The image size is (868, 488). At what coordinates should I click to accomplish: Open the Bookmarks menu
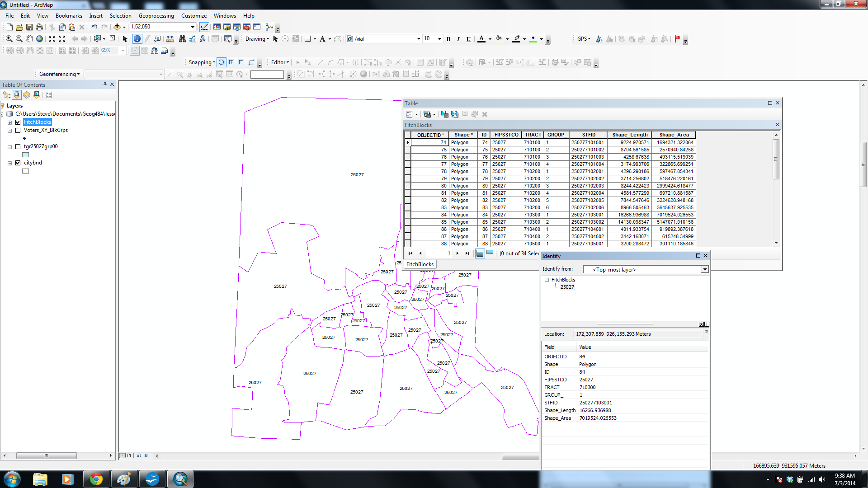(69, 16)
